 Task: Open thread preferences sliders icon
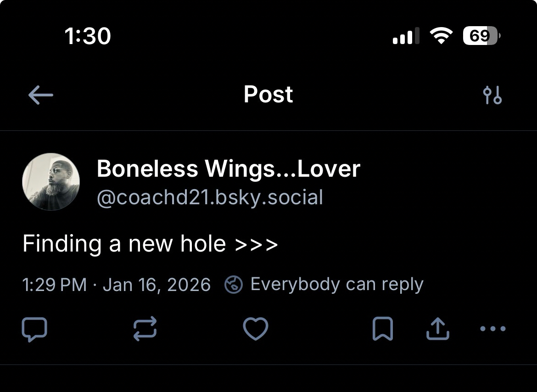[492, 95]
